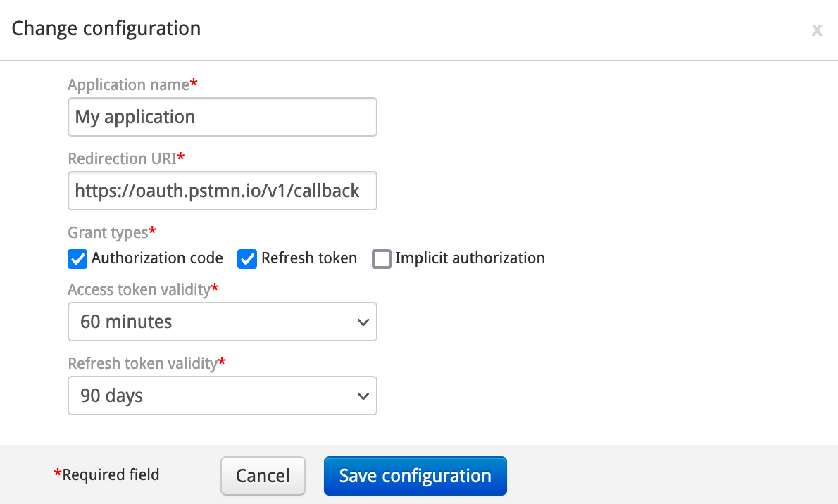Focus the Redirection URI input box
The image size is (838, 504).
coord(222,191)
